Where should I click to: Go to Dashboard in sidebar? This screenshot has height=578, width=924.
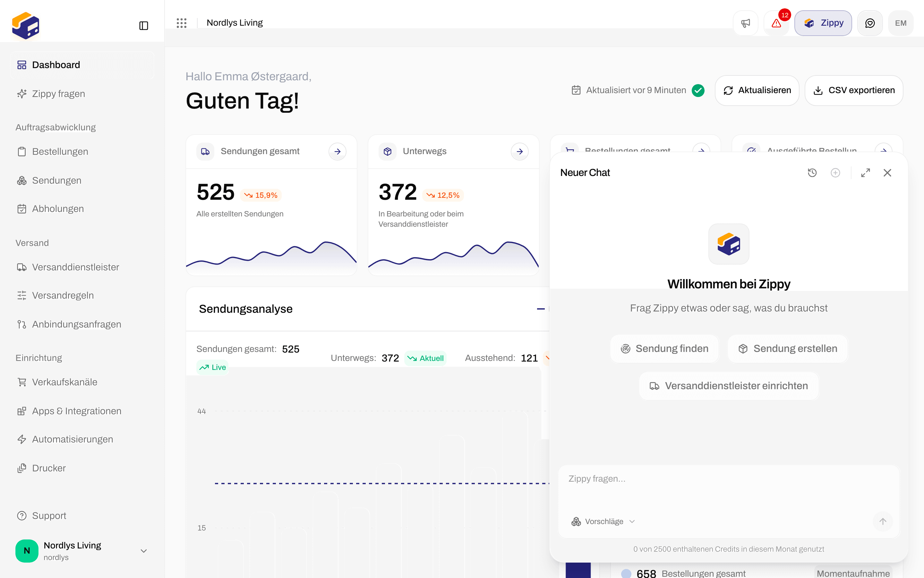pos(82,65)
